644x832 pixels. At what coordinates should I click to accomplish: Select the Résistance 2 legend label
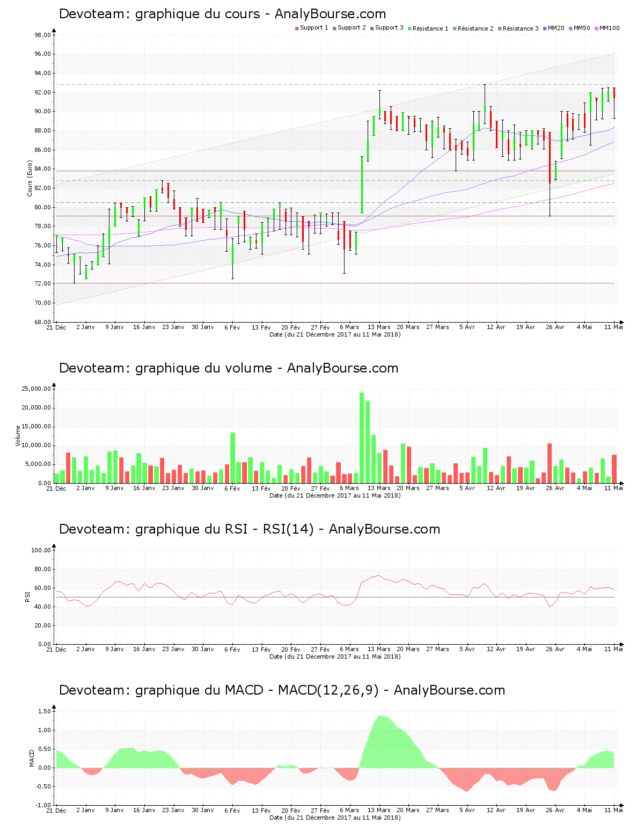(x=475, y=28)
